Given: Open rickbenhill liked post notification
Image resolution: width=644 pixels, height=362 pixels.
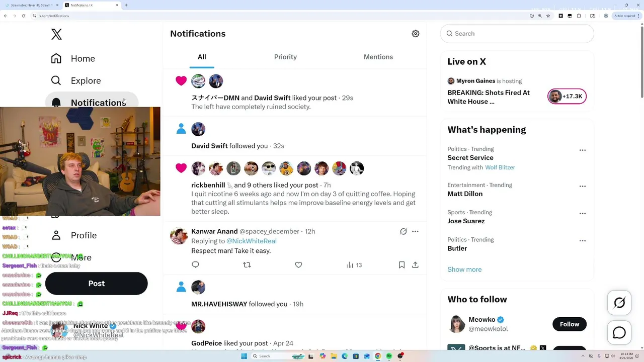Looking at the screenshot, I should 295,189.
